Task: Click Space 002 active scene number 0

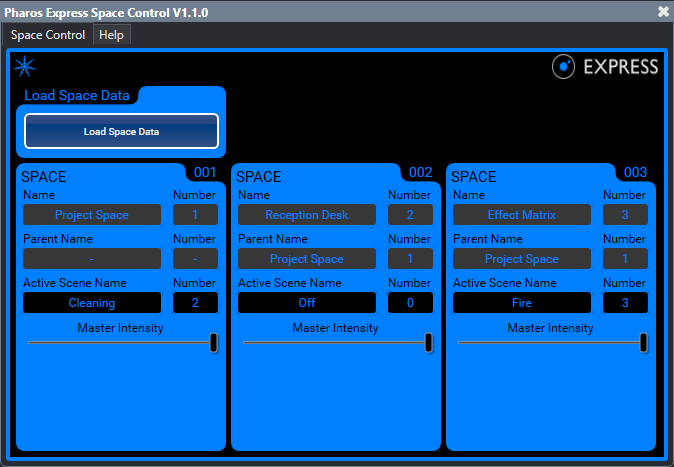Action: 410,303
